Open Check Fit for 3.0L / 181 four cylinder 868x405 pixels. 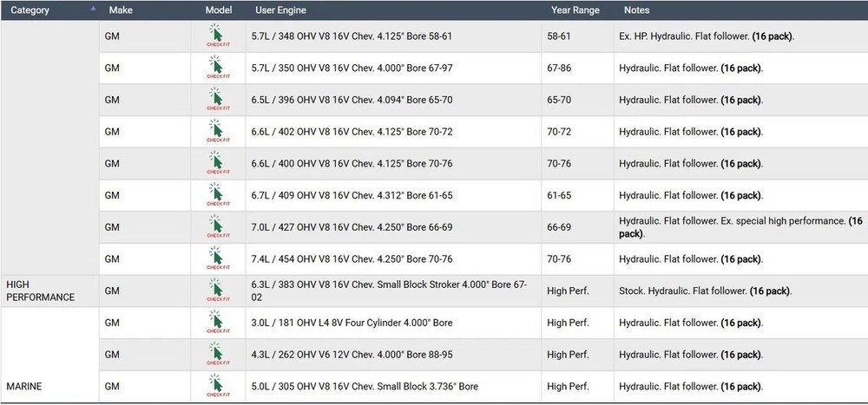click(x=216, y=323)
